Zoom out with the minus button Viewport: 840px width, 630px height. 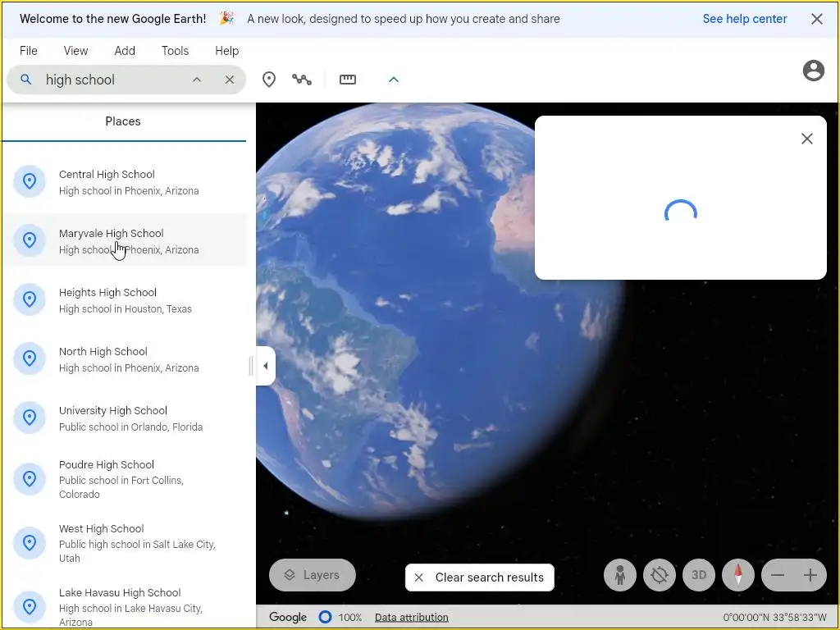click(778, 575)
